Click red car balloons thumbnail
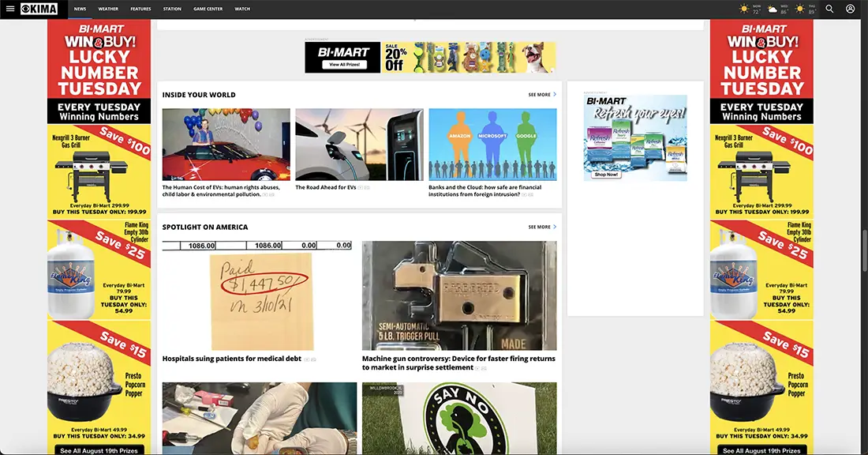The image size is (868, 455). coord(226,144)
